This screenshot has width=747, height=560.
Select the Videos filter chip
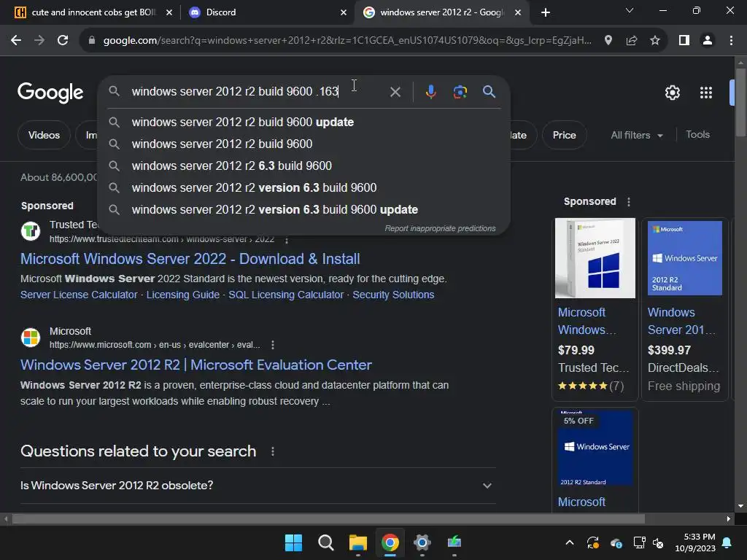[x=44, y=135]
